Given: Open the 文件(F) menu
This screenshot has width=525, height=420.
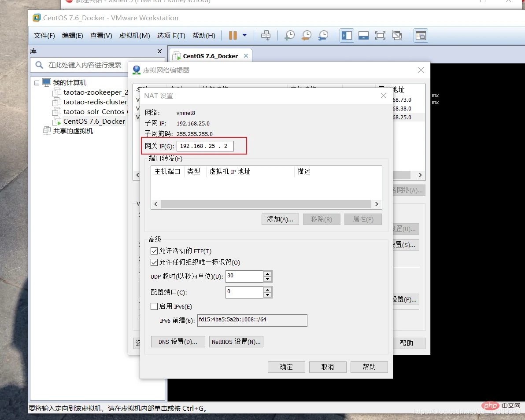Looking at the screenshot, I should point(44,36).
